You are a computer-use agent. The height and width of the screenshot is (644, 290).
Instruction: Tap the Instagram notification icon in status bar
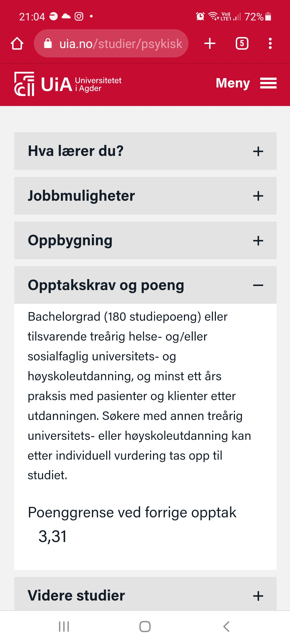pyautogui.click(x=79, y=16)
